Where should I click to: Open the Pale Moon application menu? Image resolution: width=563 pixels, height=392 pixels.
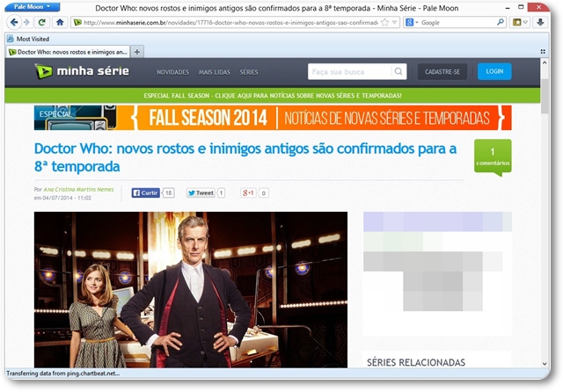click(x=33, y=6)
